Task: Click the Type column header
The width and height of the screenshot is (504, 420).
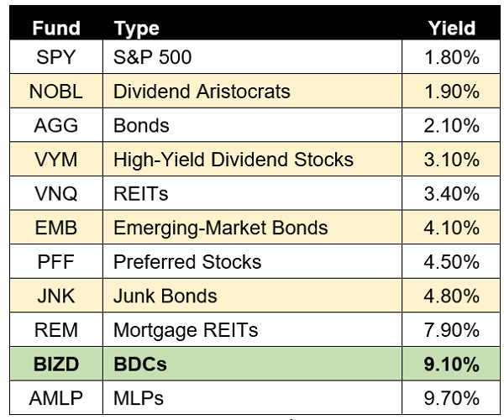Action: pos(137,29)
